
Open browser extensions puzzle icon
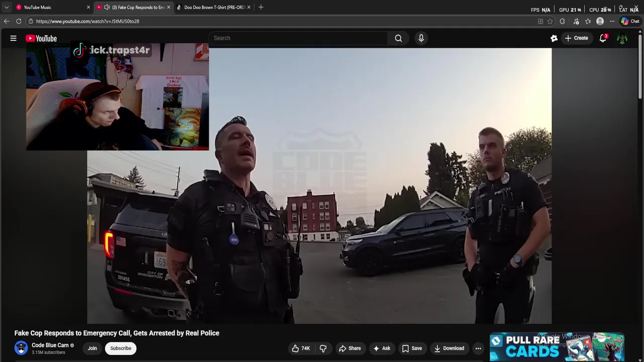(562, 21)
